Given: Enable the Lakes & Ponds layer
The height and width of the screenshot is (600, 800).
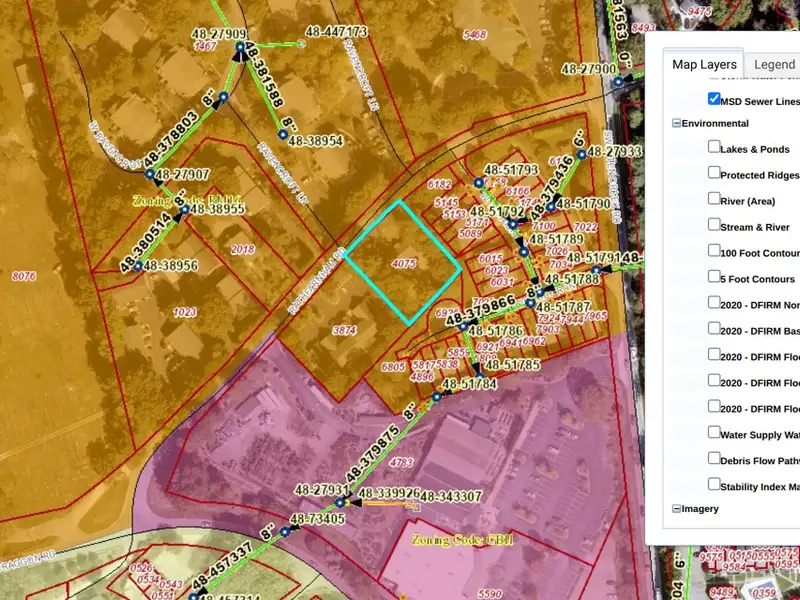Looking at the screenshot, I should [x=714, y=147].
